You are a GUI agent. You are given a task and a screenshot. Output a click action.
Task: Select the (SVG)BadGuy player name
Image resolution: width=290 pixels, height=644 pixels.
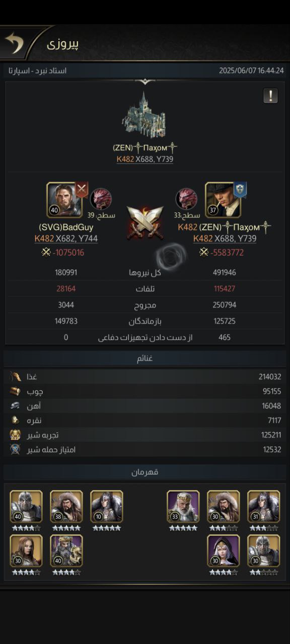66,227
